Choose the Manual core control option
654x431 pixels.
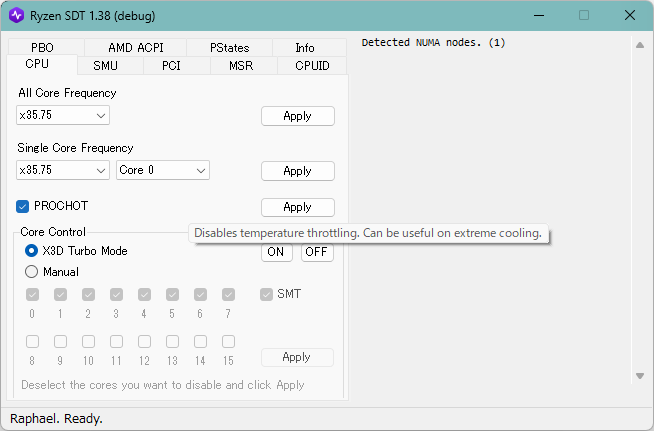(x=31, y=272)
